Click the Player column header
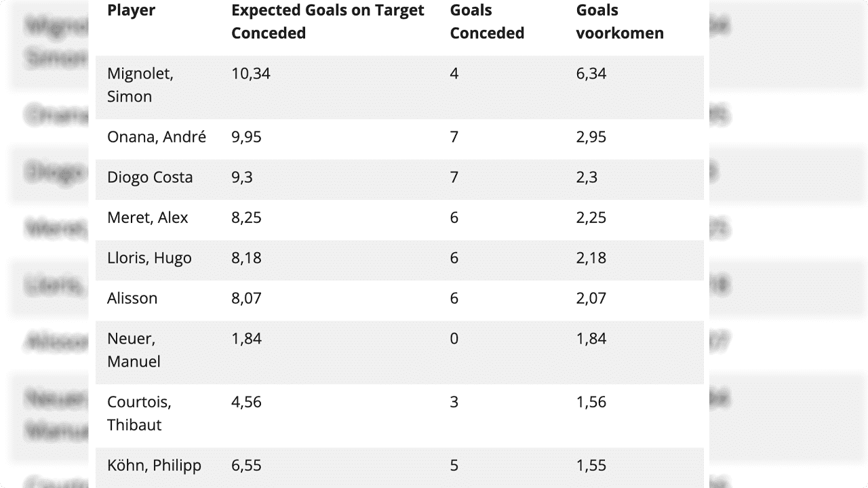868x488 pixels. pos(131,10)
